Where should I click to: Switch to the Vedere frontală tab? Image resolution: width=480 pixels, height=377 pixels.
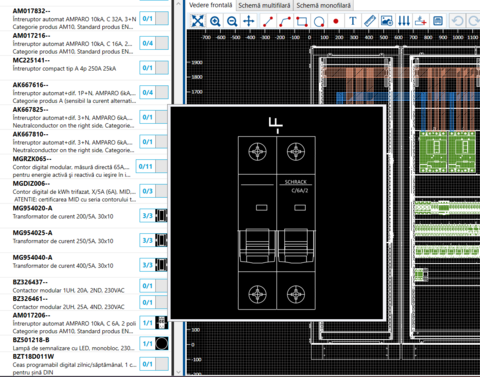pos(211,5)
